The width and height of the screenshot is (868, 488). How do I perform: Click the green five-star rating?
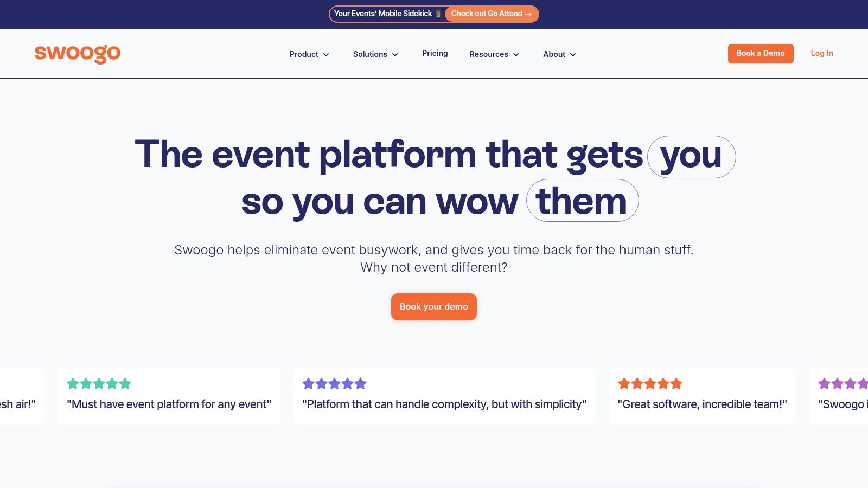click(99, 383)
